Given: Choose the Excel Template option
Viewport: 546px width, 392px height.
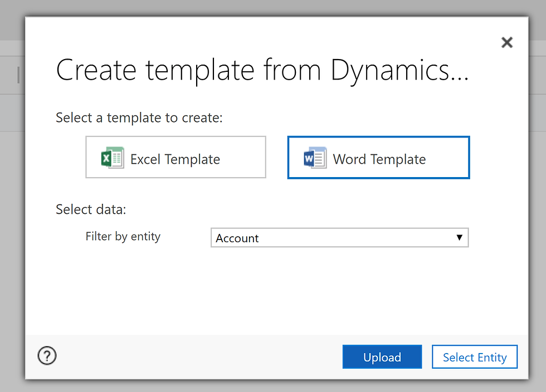Looking at the screenshot, I should tap(176, 157).
